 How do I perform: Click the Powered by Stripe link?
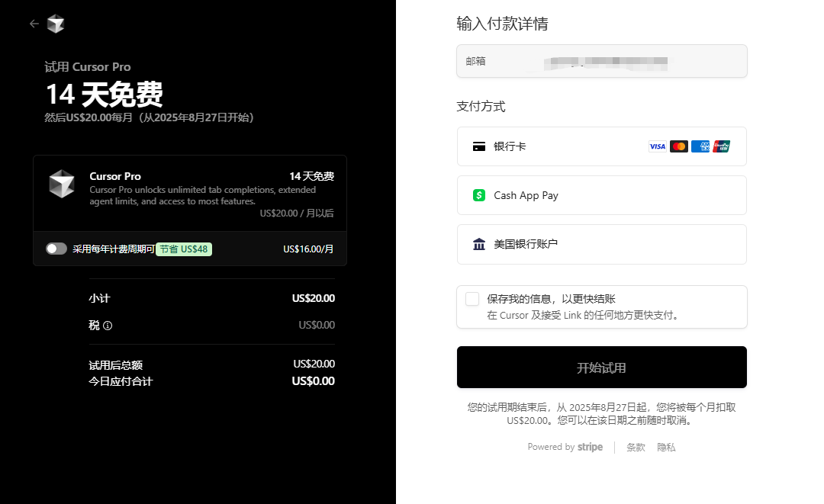(565, 448)
